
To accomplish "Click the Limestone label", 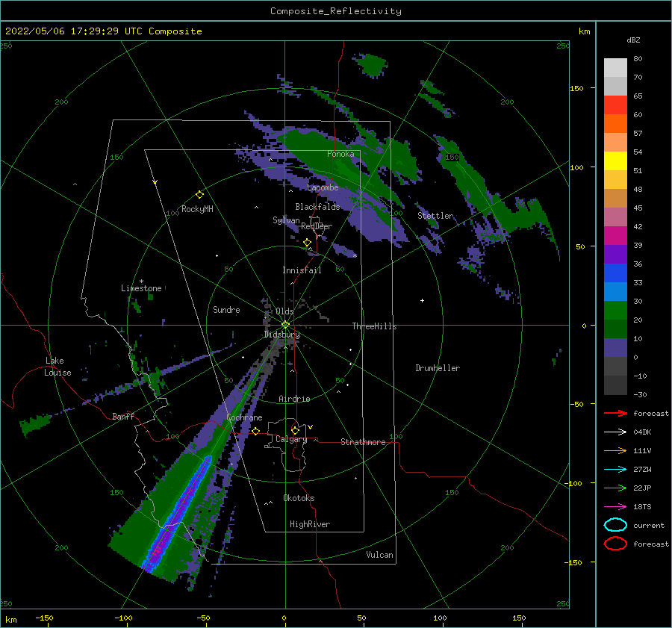I will pos(141,288).
